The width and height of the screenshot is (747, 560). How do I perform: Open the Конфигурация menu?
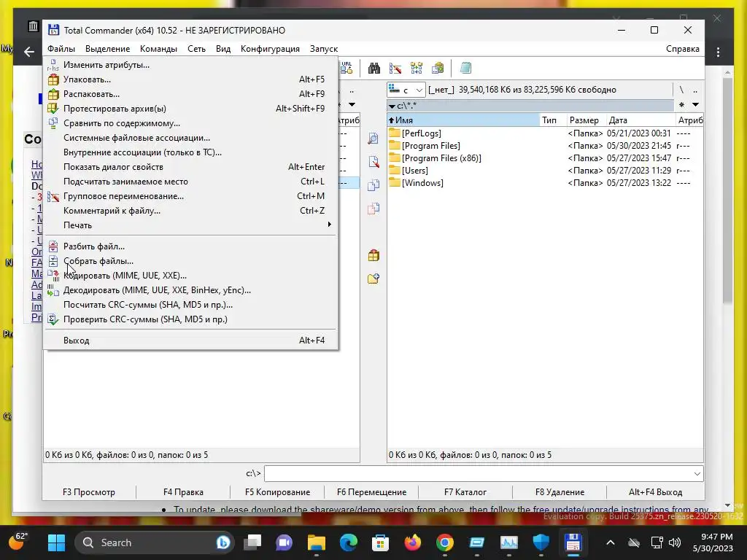click(x=270, y=49)
